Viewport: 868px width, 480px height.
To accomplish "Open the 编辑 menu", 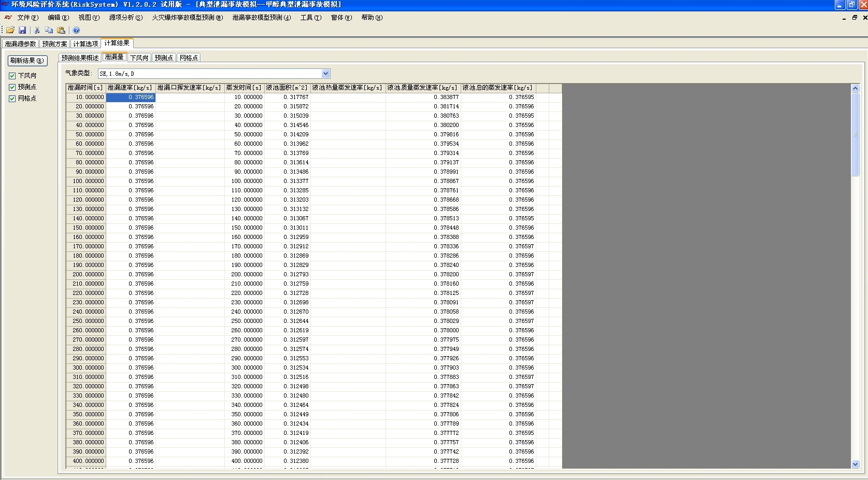I will coord(59,18).
